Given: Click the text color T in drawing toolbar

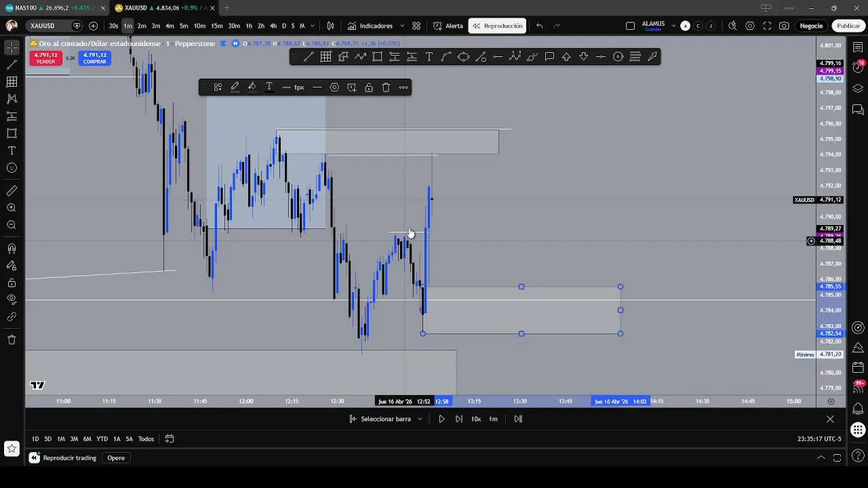Looking at the screenshot, I should pos(269,87).
